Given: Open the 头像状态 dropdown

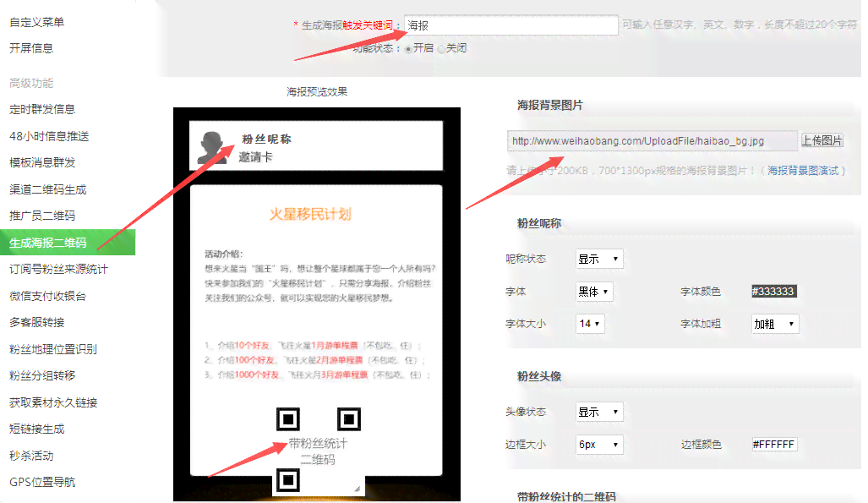Looking at the screenshot, I should 599,413.
